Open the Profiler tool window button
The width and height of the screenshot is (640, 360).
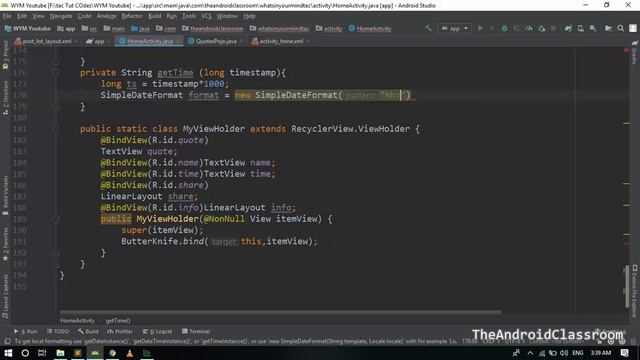(x=120, y=331)
